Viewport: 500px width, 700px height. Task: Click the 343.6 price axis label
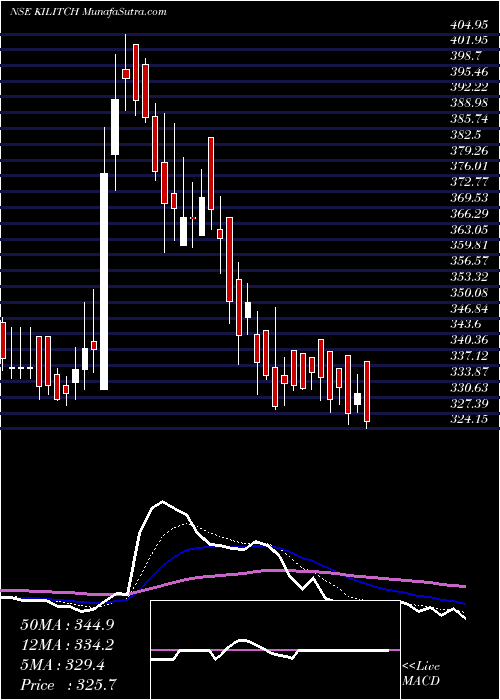(468, 324)
